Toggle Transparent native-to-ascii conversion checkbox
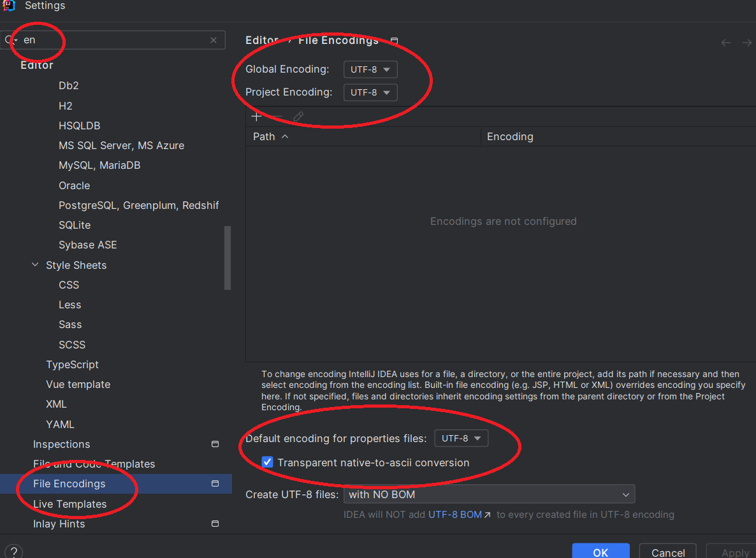The width and height of the screenshot is (756, 558). [268, 462]
